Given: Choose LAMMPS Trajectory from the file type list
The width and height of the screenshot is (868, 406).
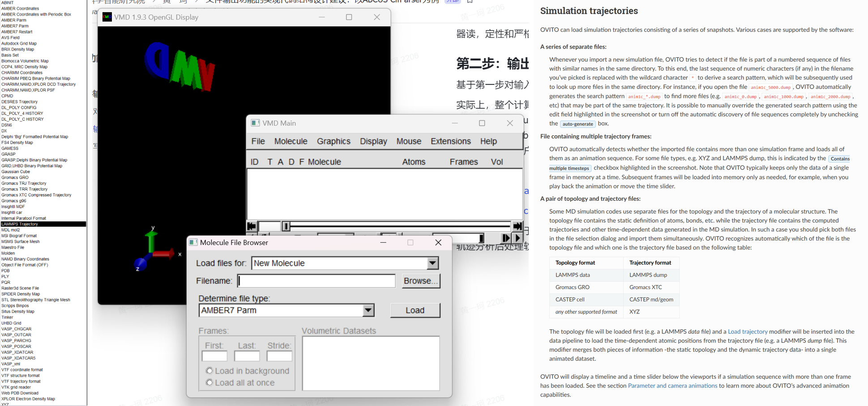Looking at the screenshot, I should tap(20, 224).
